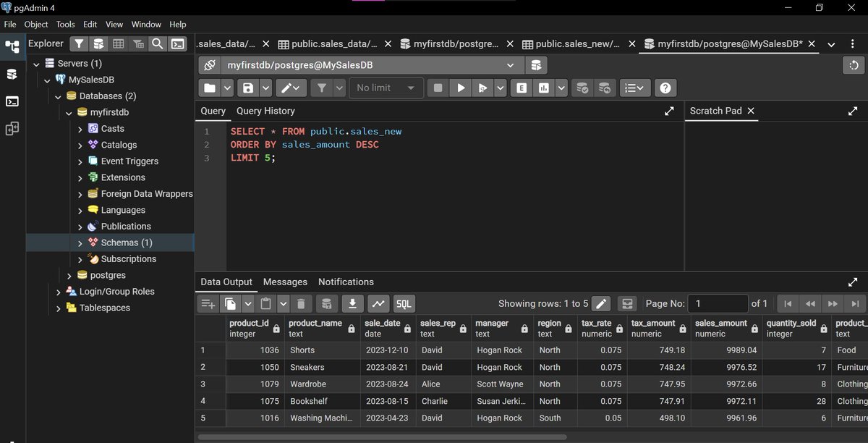Click the Copy icon in results toolbar

231,304
